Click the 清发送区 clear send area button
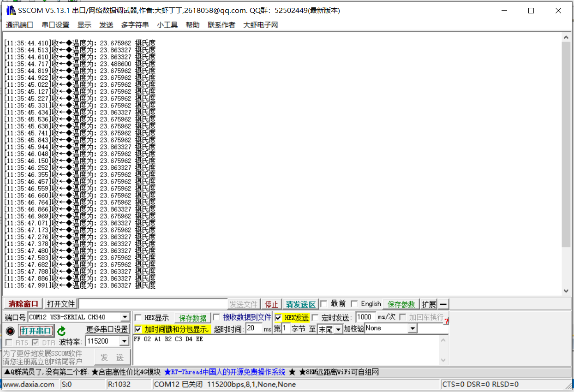This screenshot has height=392, width=574. point(300,304)
